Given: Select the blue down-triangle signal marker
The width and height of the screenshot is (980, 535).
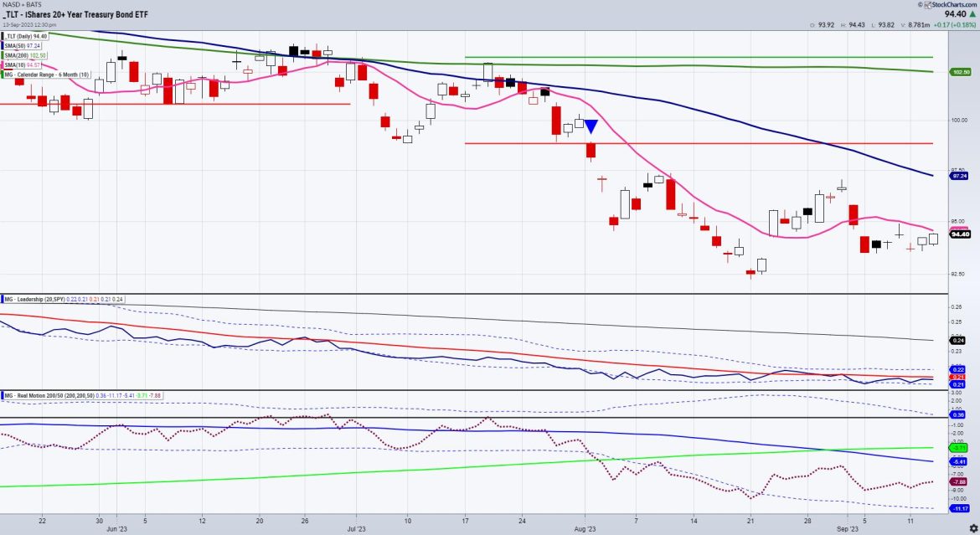Looking at the screenshot, I should [591, 126].
